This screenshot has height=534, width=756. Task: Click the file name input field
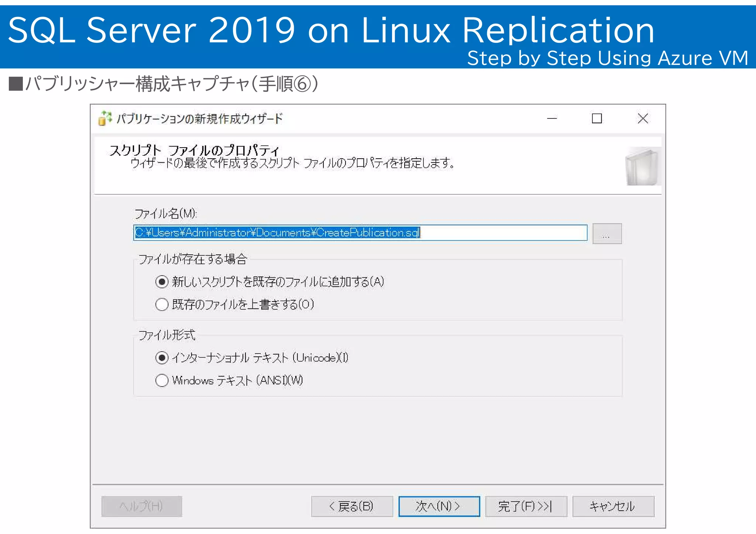pyautogui.click(x=360, y=232)
